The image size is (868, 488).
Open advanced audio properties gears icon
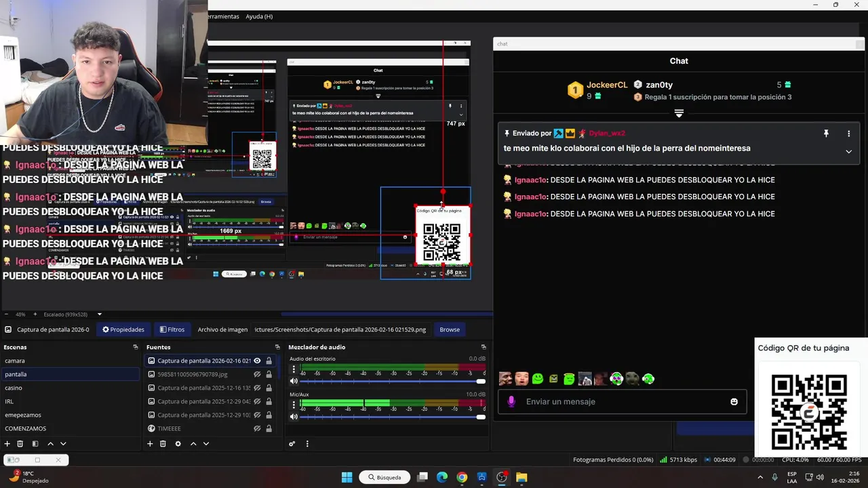[x=292, y=444]
